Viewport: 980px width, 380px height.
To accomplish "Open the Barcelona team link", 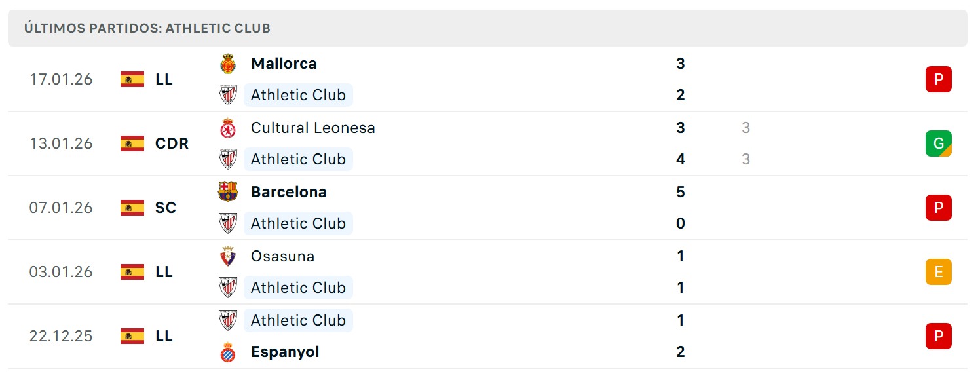I will 289,192.
